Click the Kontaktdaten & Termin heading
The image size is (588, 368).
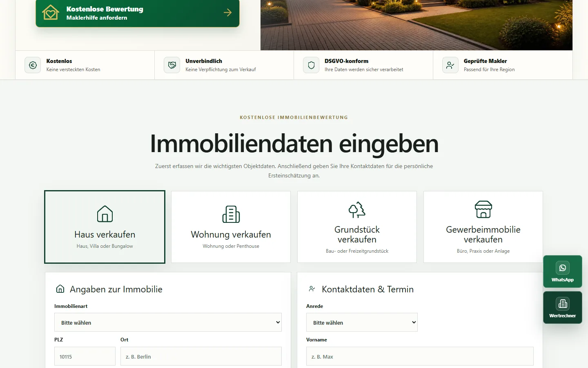click(367, 289)
